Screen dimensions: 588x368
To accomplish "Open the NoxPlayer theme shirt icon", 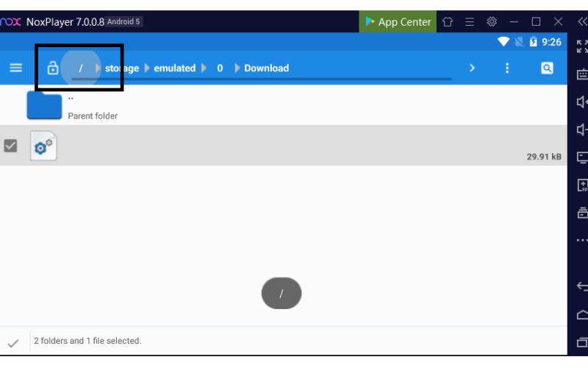I will tap(448, 22).
